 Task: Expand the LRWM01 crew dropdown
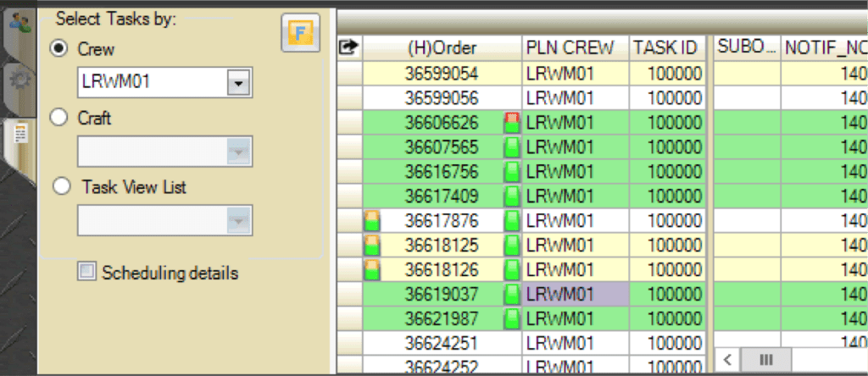click(x=239, y=82)
